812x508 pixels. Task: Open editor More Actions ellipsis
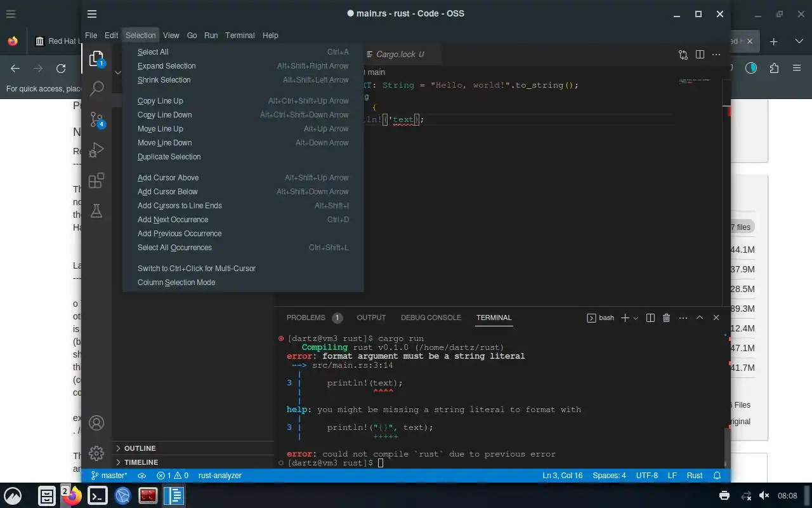[x=716, y=55]
